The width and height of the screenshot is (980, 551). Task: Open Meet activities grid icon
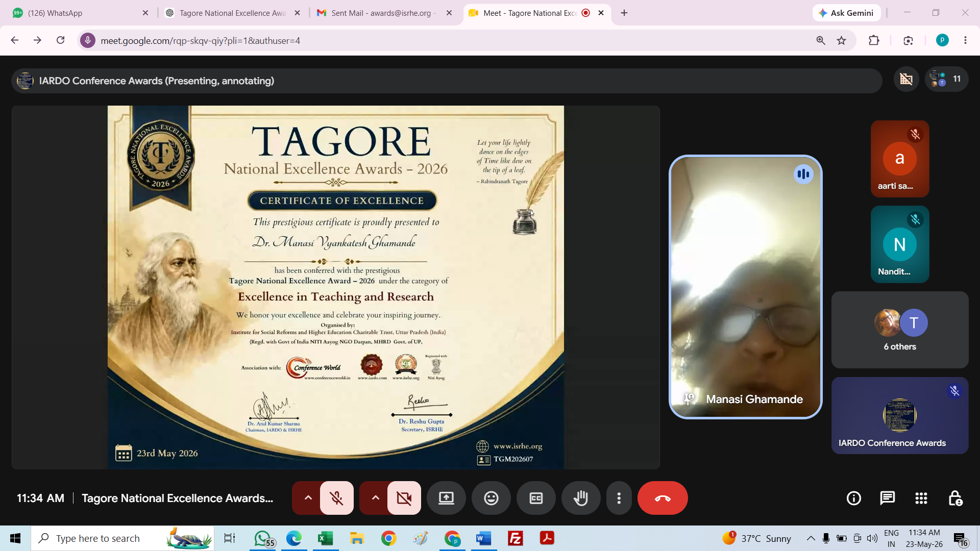[x=921, y=498]
